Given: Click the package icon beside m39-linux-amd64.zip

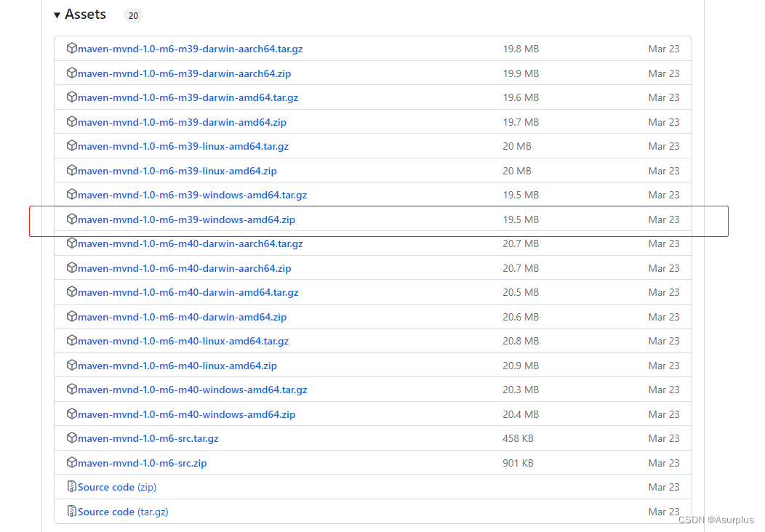Looking at the screenshot, I should pyautogui.click(x=72, y=170).
